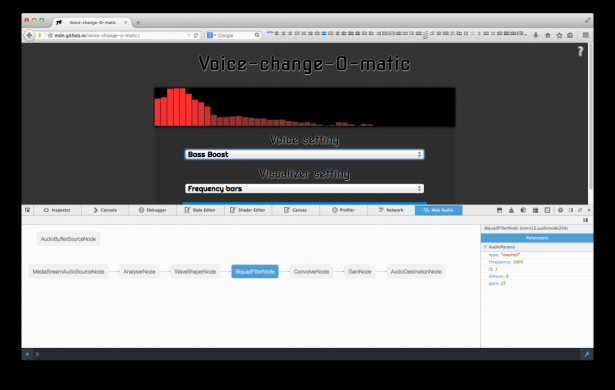
Task: Open the Voice setting Bass Boost dropdown
Action: (x=304, y=154)
